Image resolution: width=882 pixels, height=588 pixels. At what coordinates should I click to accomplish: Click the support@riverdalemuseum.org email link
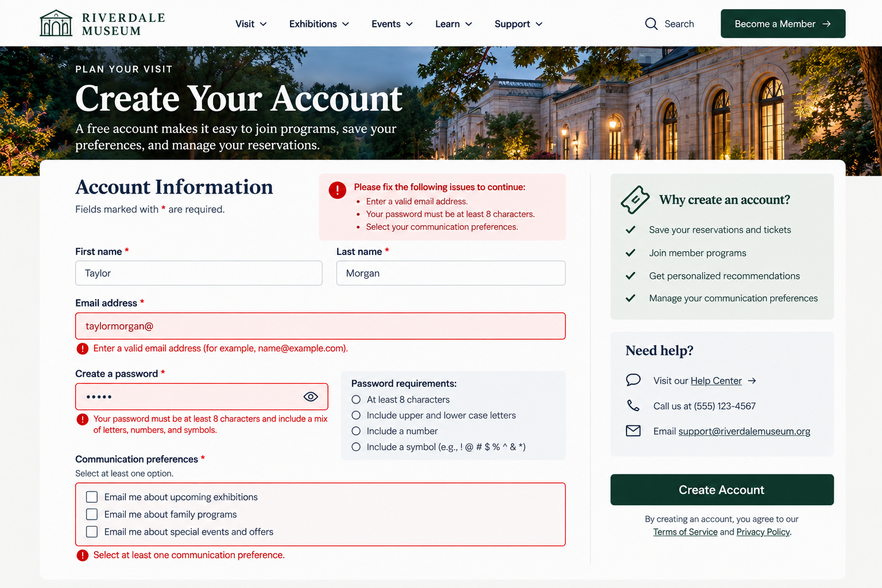(x=744, y=431)
